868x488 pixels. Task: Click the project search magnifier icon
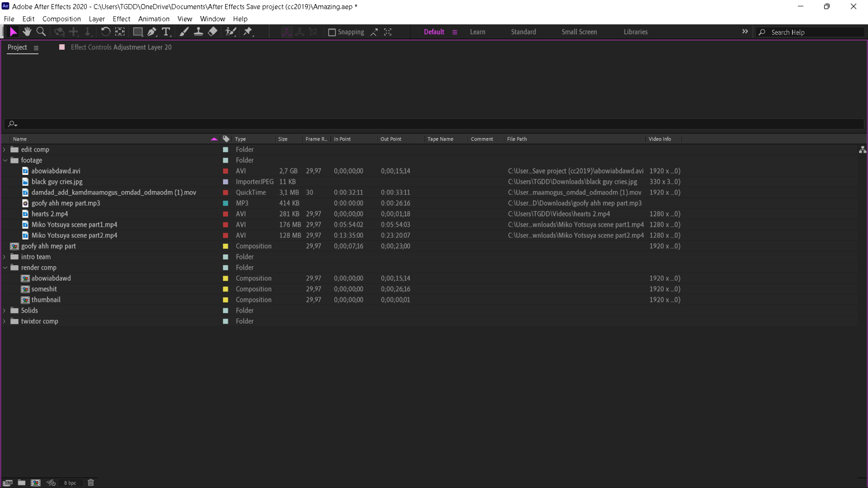click(x=12, y=124)
